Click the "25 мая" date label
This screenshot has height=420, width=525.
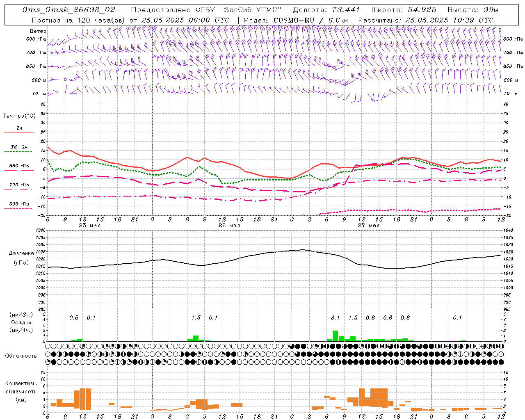[x=89, y=225]
